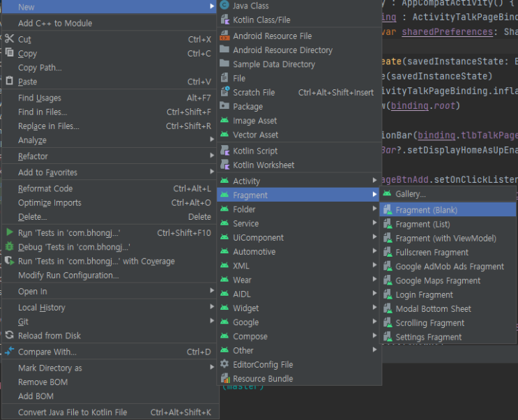
Task: Choose Optimize Imports
Action: pyautogui.click(x=109, y=203)
